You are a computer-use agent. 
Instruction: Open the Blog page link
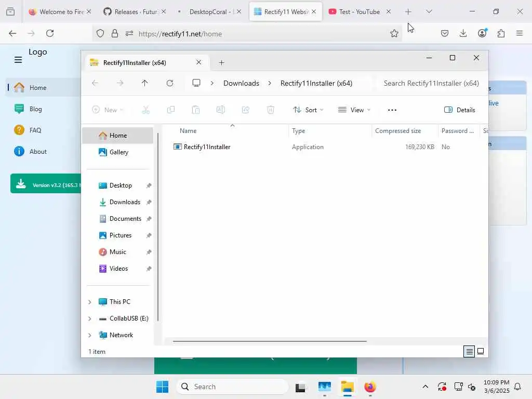[36, 109]
